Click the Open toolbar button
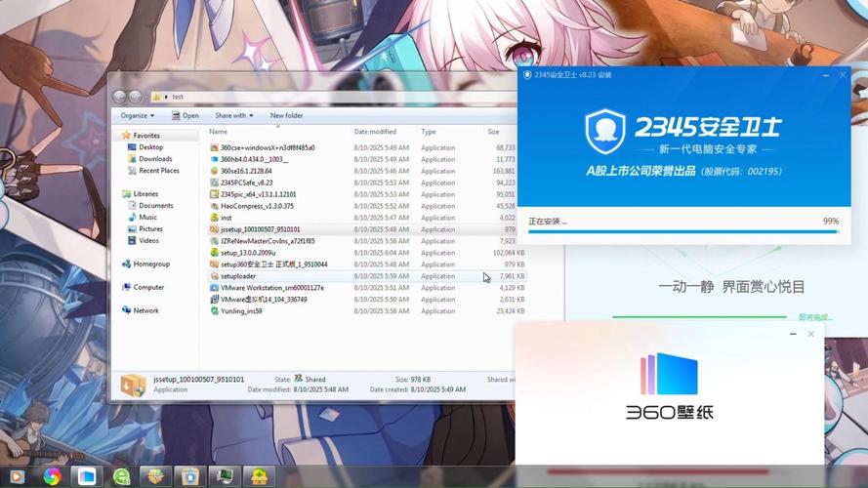Screen dimensions: 868x488 tap(185, 115)
